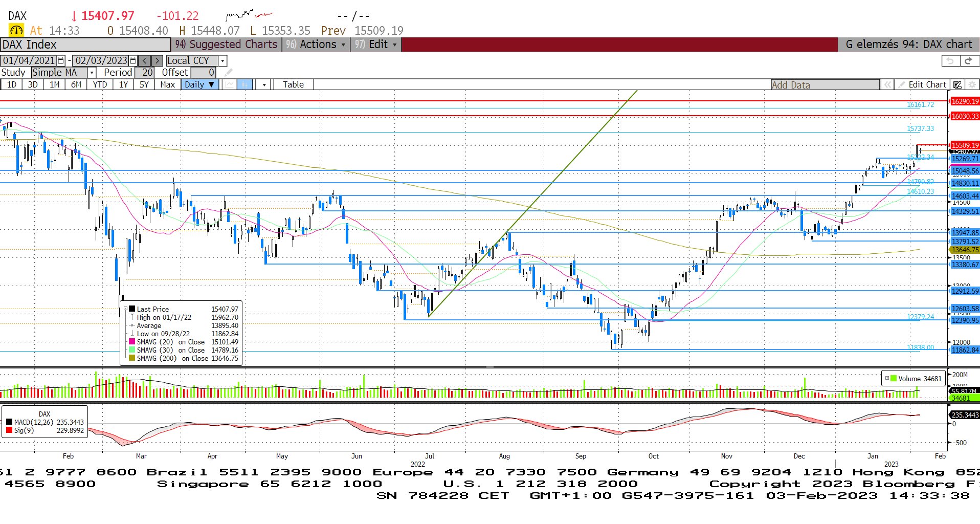This screenshot has width=980, height=524.
Task: Click the green SMAVG (30) color swatch
Action: pyautogui.click(x=132, y=350)
